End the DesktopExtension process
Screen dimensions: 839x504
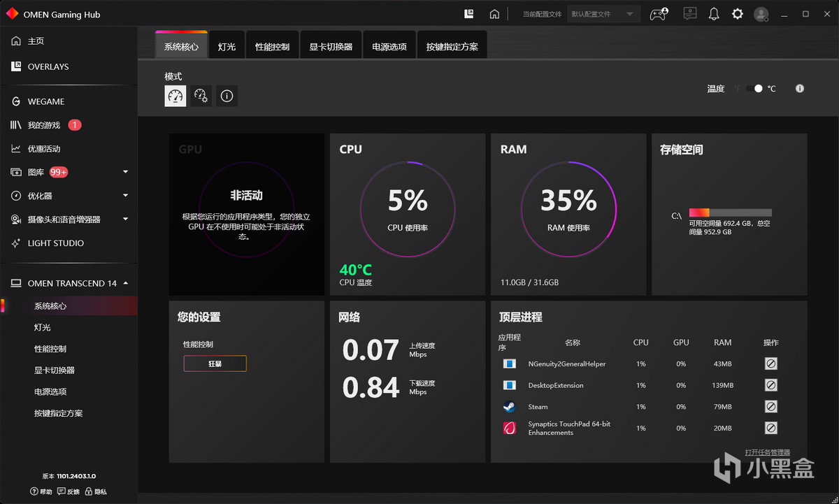click(771, 385)
